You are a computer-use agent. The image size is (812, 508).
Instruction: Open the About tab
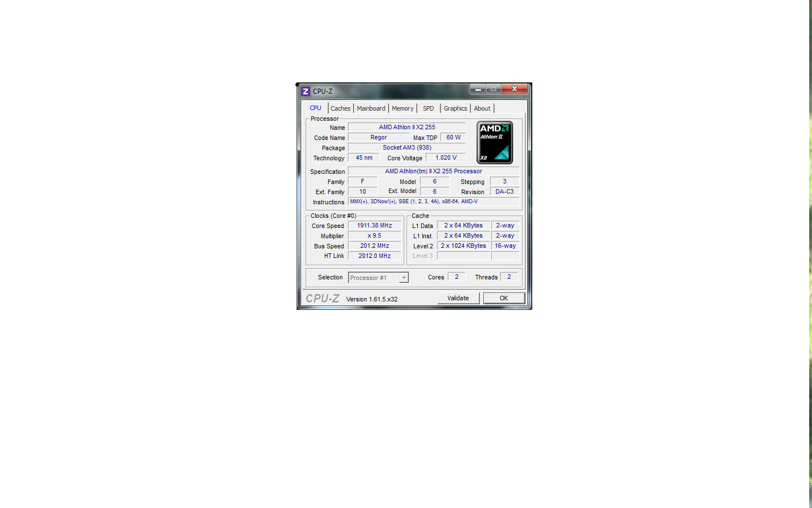point(482,108)
